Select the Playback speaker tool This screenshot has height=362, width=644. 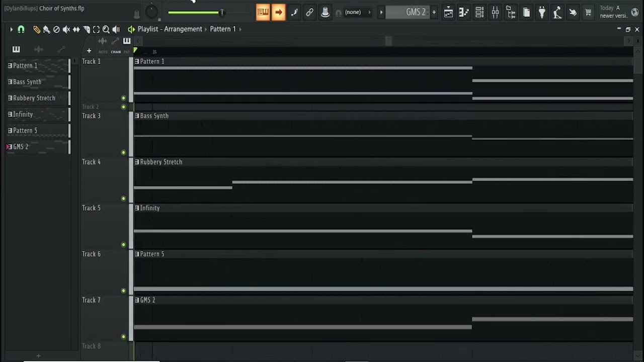(x=116, y=30)
